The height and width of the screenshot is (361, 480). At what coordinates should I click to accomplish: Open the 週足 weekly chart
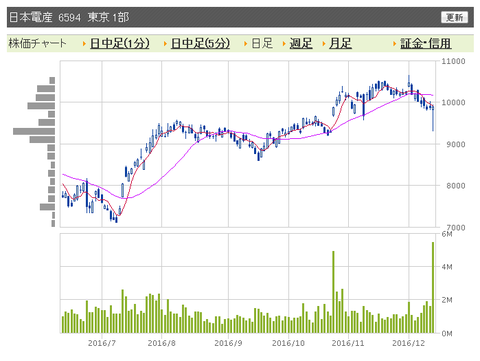[301, 43]
